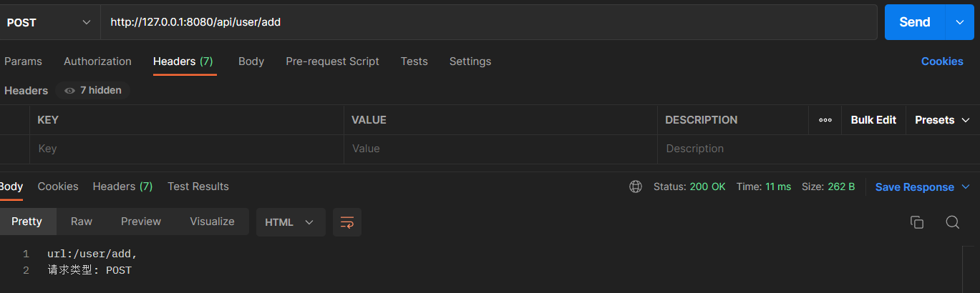
Task: Switch to the request Body tab
Action: [x=251, y=61]
